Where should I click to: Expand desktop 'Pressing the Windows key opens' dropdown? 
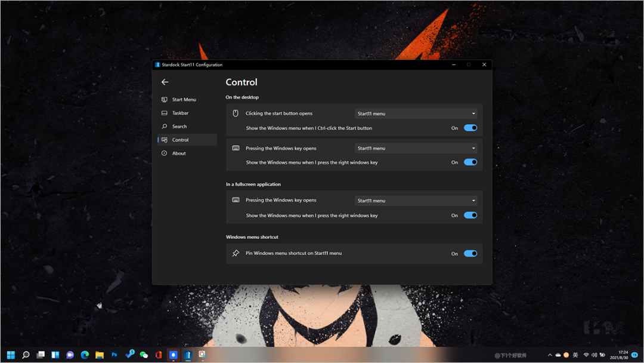(416, 149)
